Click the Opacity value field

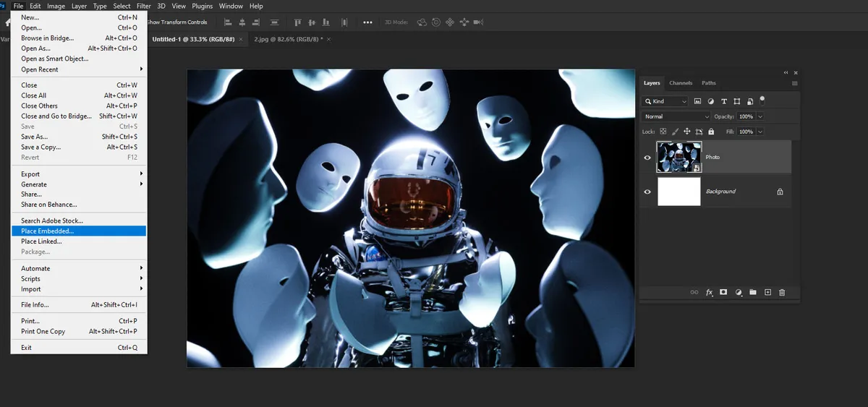(x=746, y=116)
